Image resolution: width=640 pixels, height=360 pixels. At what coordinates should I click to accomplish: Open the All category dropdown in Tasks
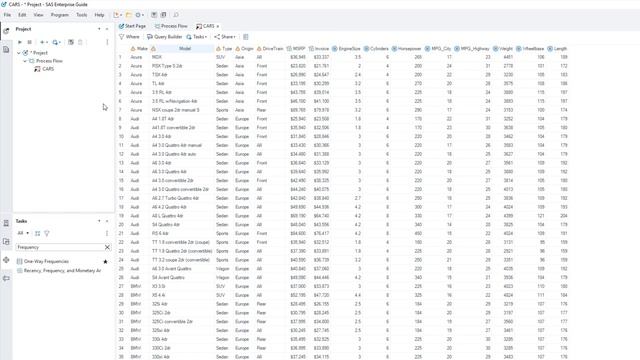click(x=23, y=233)
